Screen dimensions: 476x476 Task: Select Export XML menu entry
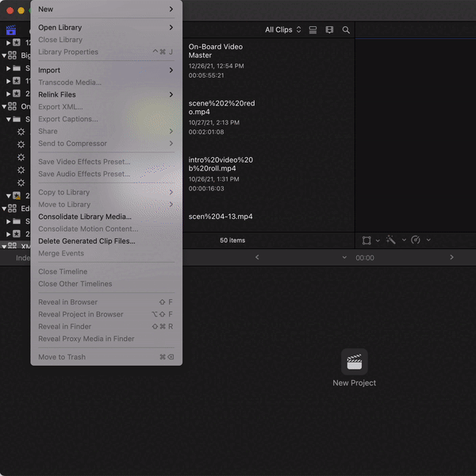pyautogui.click(x=106, y=106)
